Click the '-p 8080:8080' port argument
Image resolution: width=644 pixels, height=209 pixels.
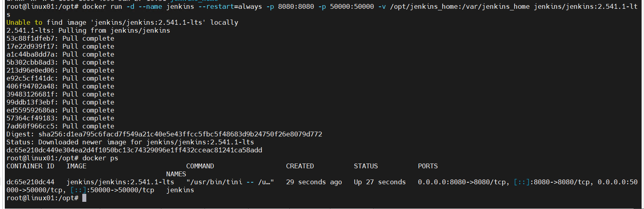[x=290, y=6]
